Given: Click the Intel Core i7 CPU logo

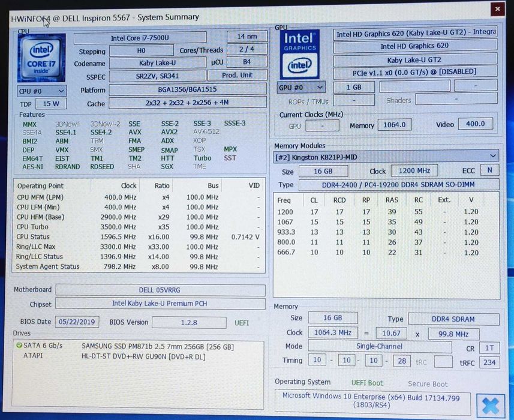Looking at the screenshot, I should click(41, 58).
